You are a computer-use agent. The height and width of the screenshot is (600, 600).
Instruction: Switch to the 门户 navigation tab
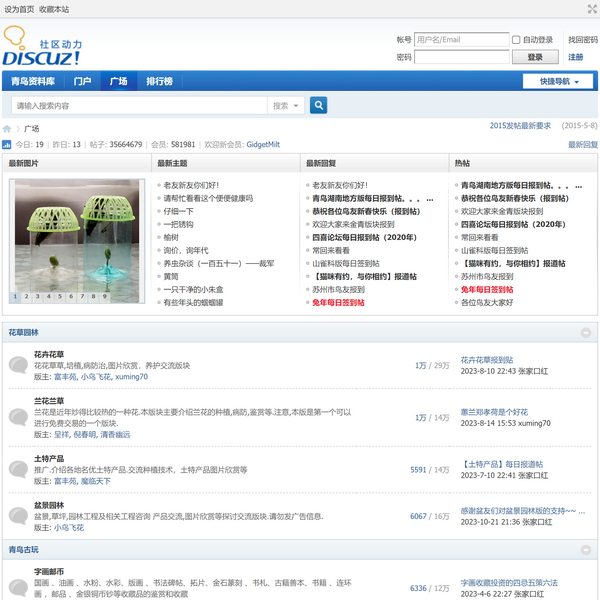(82, 81)
